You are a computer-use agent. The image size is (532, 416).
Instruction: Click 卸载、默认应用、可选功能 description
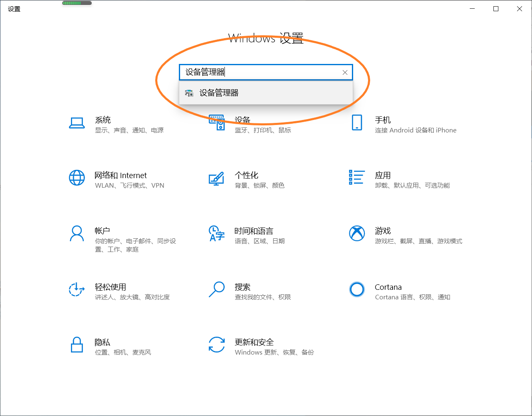click(412, 186)
